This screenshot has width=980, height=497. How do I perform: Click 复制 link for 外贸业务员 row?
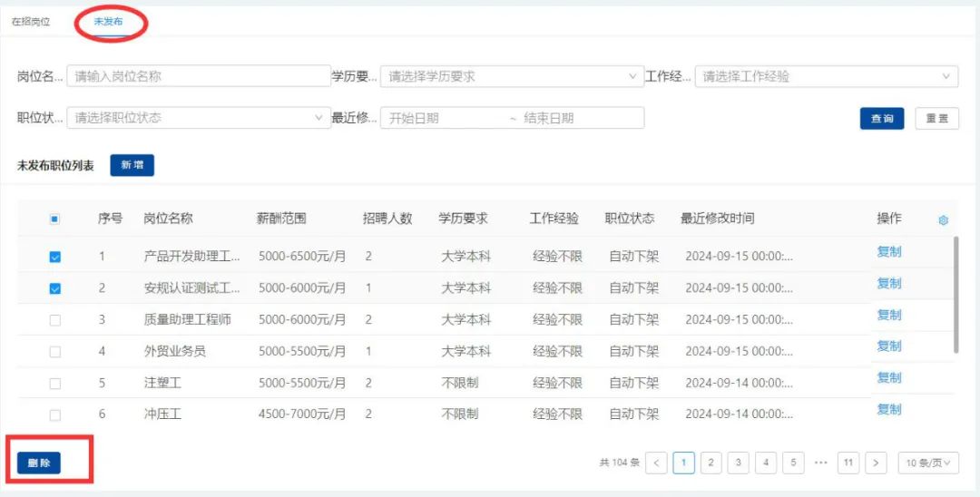coord(889,346)
